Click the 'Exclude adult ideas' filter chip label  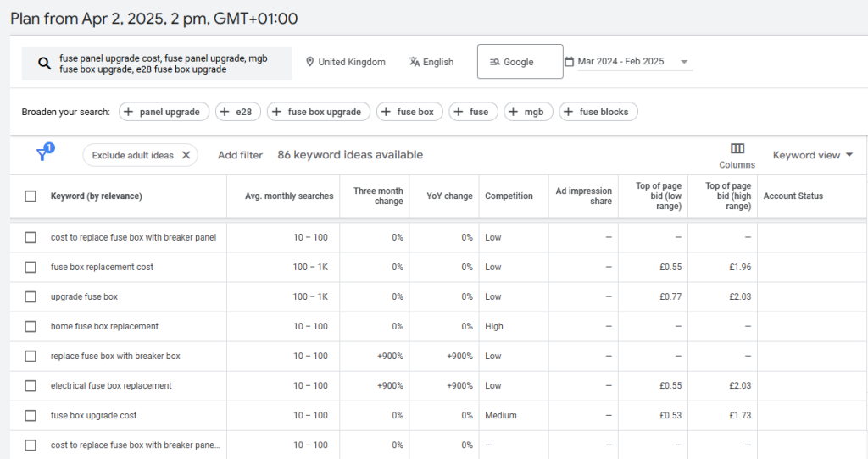point(133,155)
